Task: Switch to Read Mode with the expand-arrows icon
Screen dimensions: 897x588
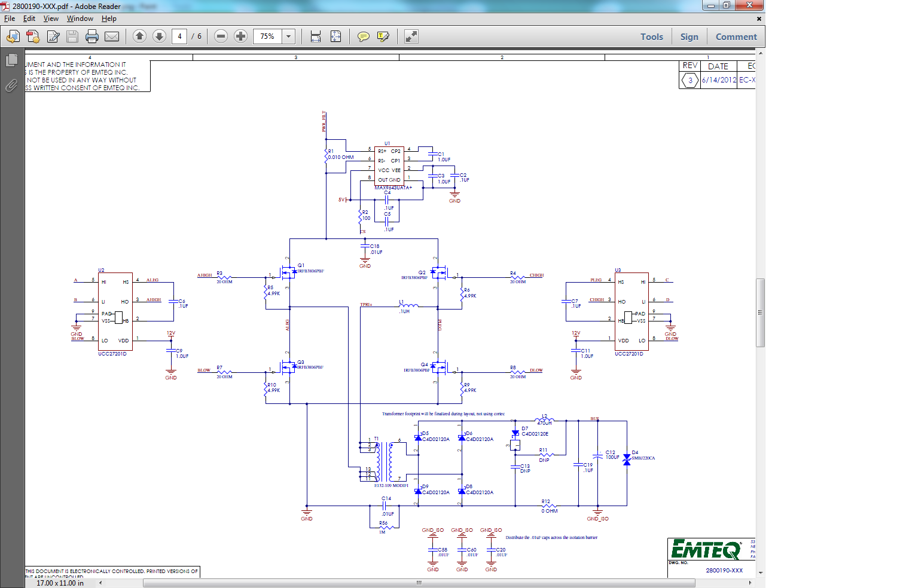Action: click(411, 36)
